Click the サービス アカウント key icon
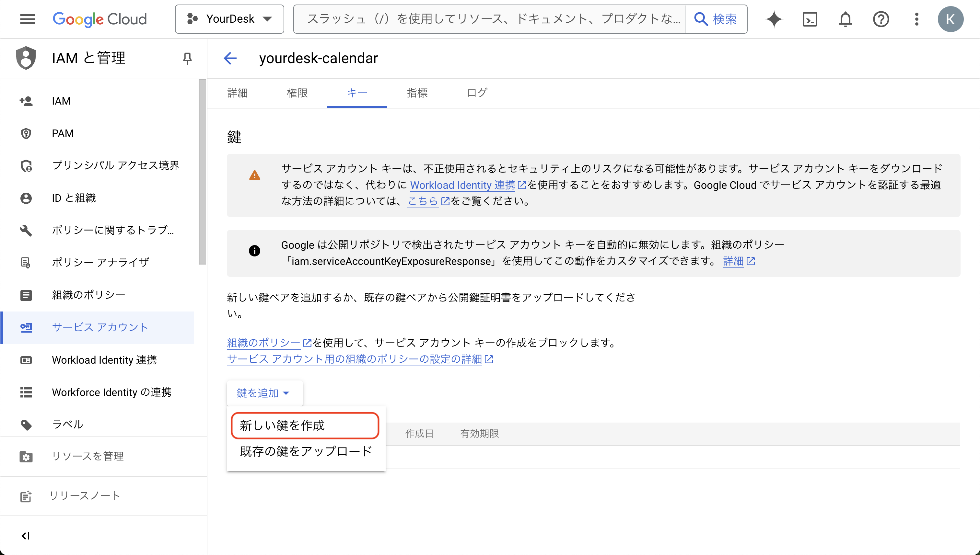Image resolution: width=980 pixels, height=555 pixels. click(x=26, y=327)
